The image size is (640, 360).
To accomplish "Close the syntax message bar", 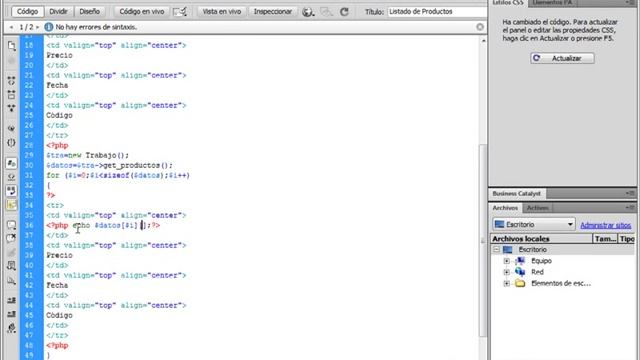I will 480,27.
